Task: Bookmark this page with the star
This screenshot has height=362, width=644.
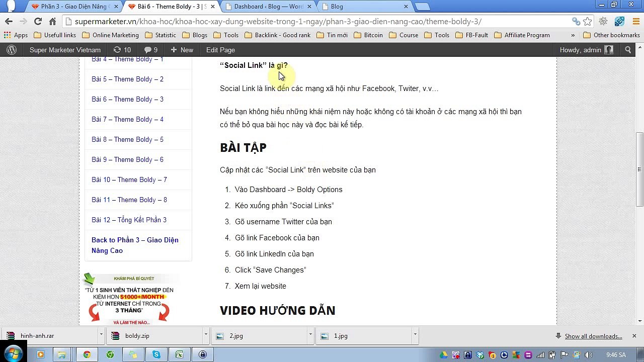Action: pyautogui.click(x=587, y=22)
